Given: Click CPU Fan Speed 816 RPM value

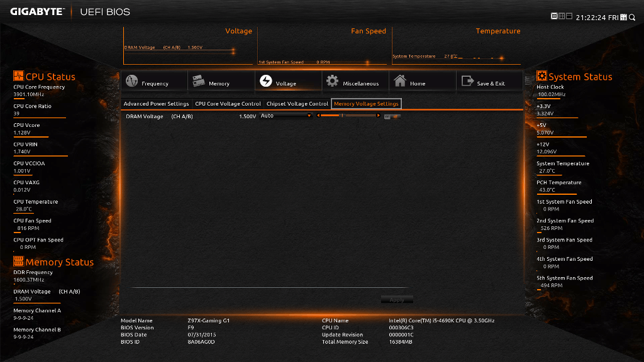Looking at the screenshot, I should (x=28, y=228).
